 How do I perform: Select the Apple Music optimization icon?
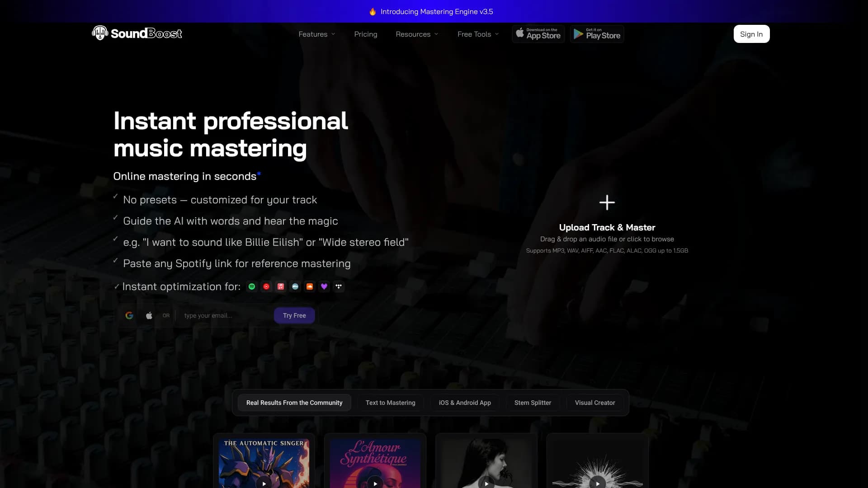[280, 286]
